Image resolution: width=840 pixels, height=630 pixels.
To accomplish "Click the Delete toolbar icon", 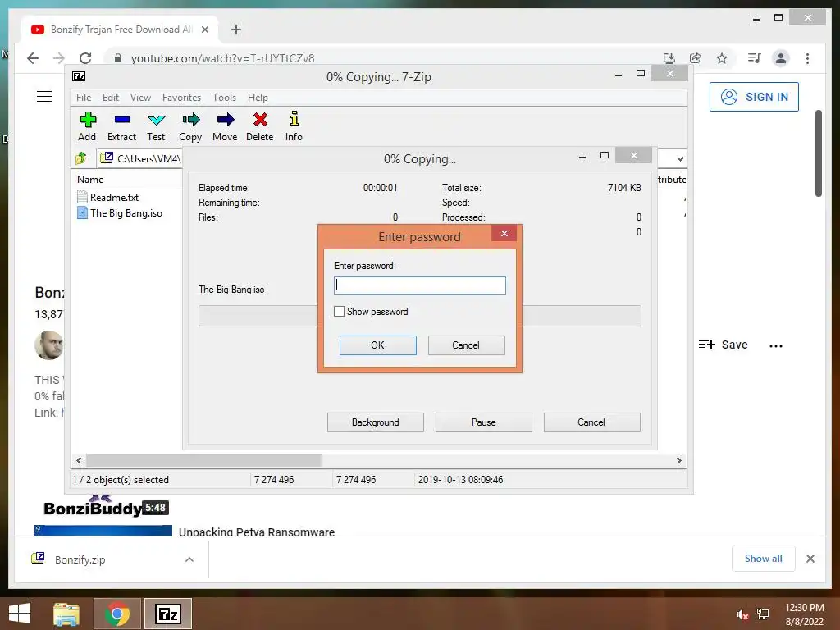I will pyautogui.click(x=260, y=126).
